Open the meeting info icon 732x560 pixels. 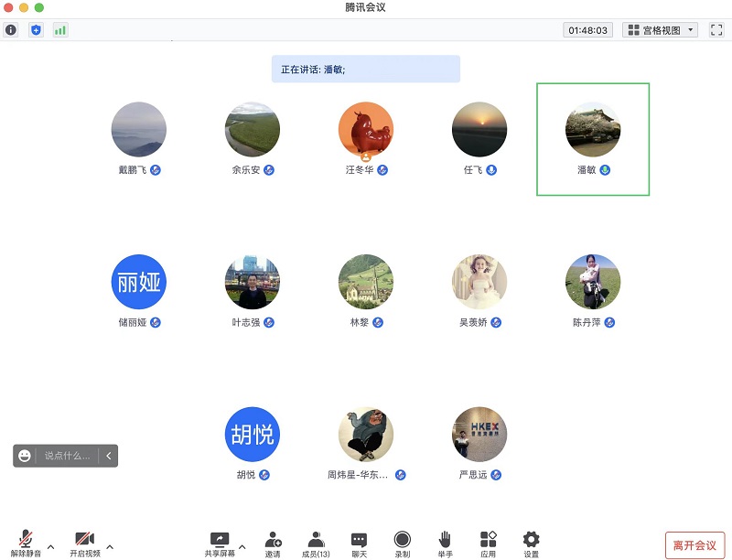click(x=11, y=30)
